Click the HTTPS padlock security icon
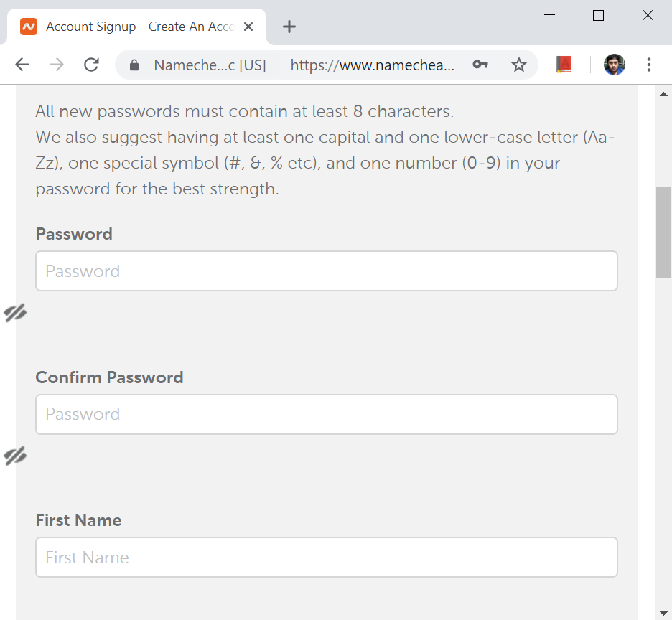 [134, 65]
